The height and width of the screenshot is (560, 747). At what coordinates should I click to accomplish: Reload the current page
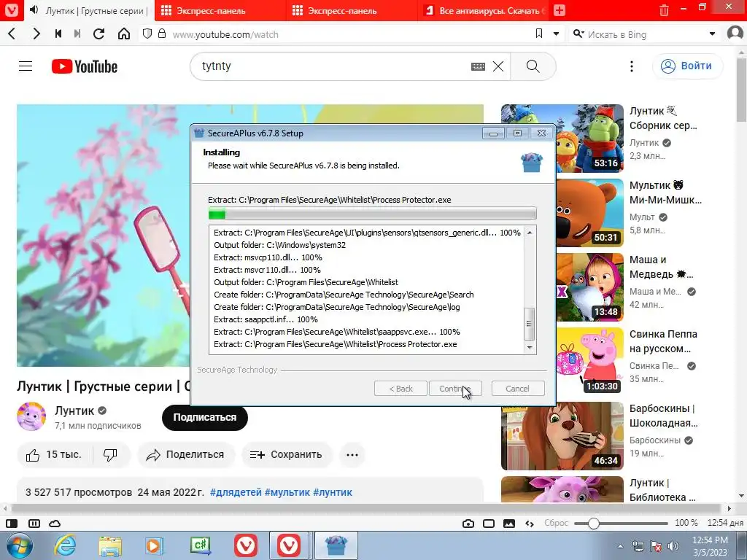[99, 34]
